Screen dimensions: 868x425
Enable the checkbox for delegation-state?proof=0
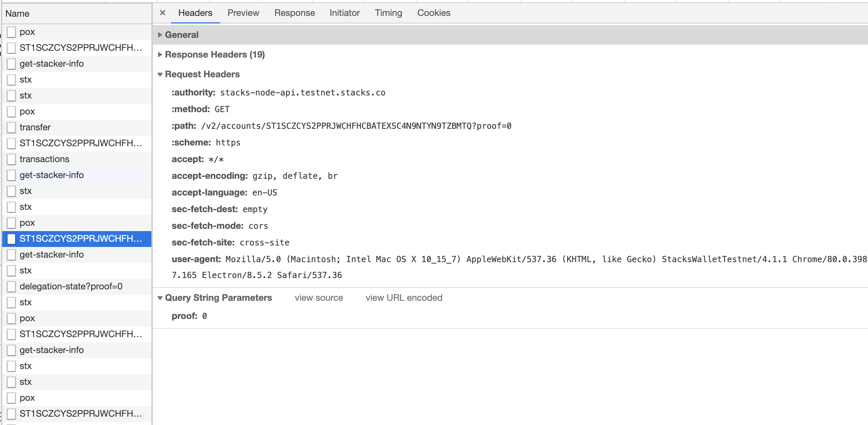click(x=11, y=286)
